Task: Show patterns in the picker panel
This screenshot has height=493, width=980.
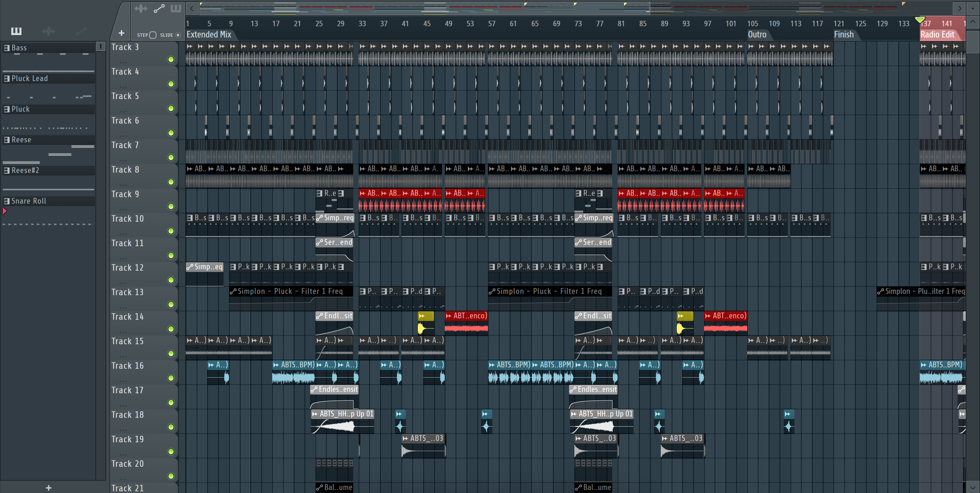Action: 16,31
